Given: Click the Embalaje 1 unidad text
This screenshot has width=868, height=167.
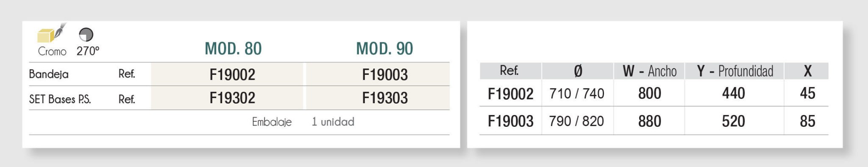Looking at the screenshot, I should [303, 122].
